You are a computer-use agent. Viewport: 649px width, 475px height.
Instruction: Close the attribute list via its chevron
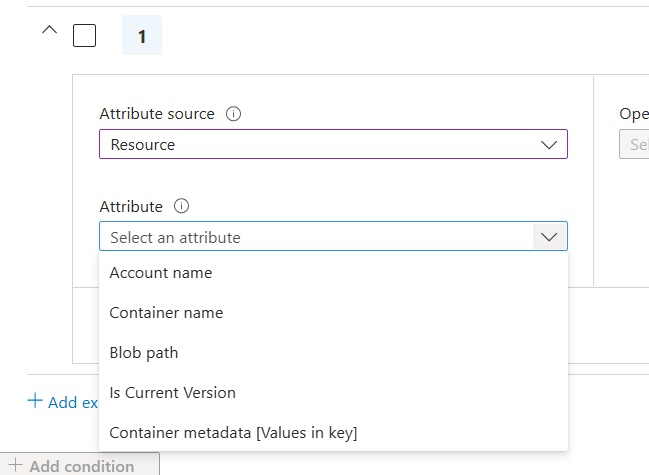point(548,237)
